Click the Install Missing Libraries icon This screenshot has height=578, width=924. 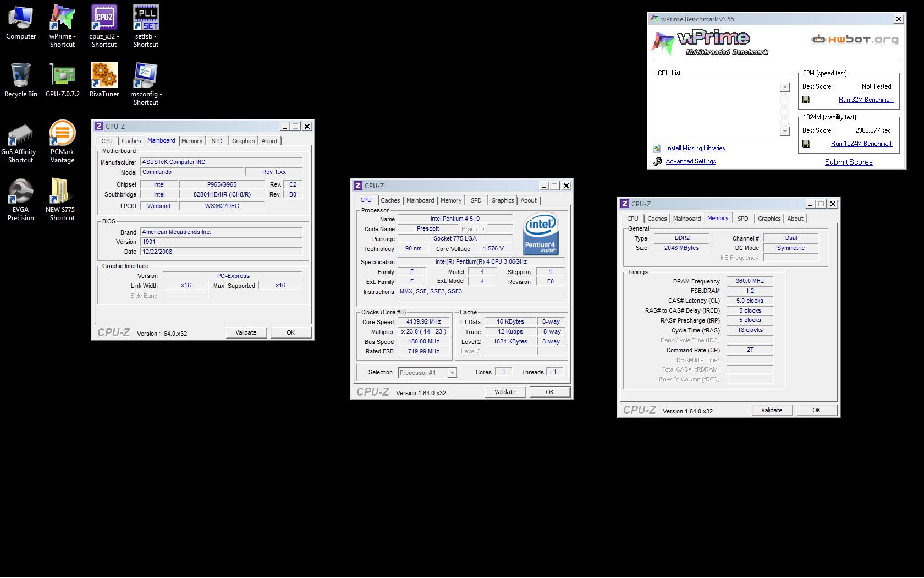pos(657,148)
